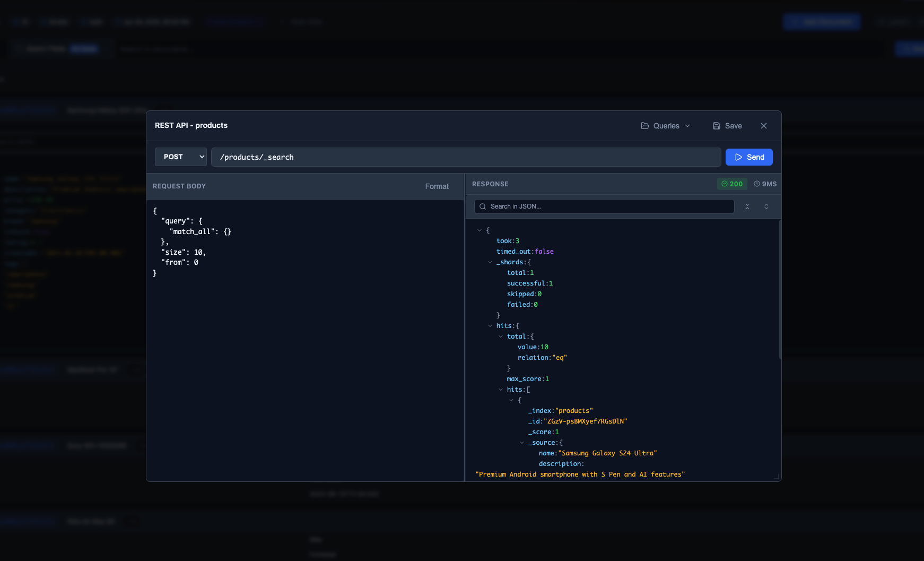Click the relation:"eq" entry
Image resolution: width=924 pixels, height=561 pixels.
click(x=542, y=358)
